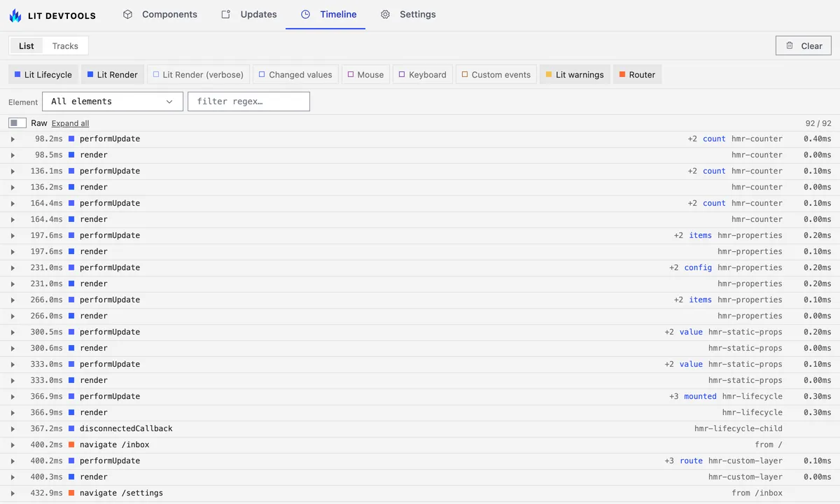840x504 pixels.
Task: Click the Settings gear icon
Action: 385,14
